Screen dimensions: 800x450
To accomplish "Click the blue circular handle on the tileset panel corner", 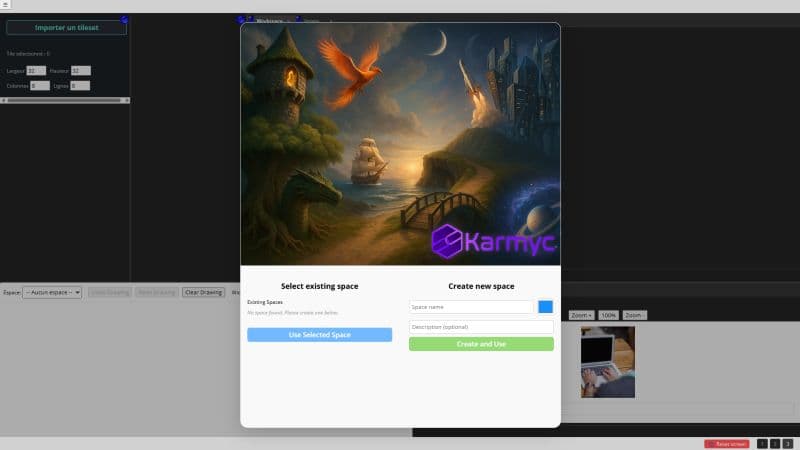I will (x=125, y=19).
